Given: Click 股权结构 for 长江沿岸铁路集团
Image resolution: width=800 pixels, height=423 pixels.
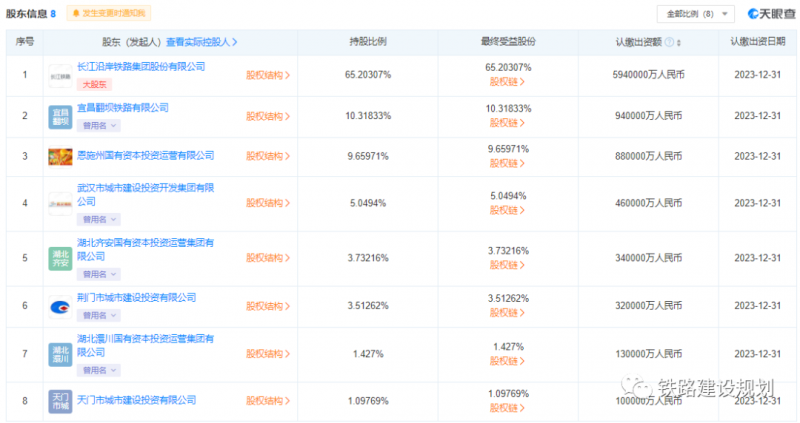Looking at the screenshot, I should (x=268, y=76).
